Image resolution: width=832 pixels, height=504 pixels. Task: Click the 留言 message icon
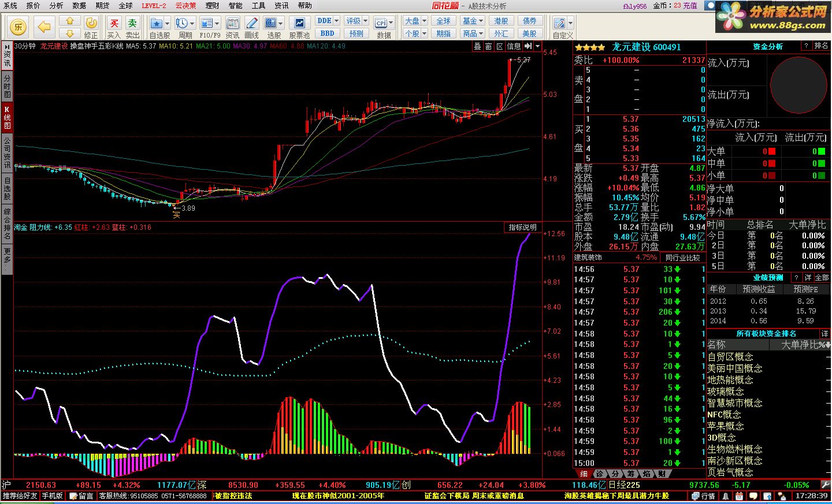tap(81, 496)
